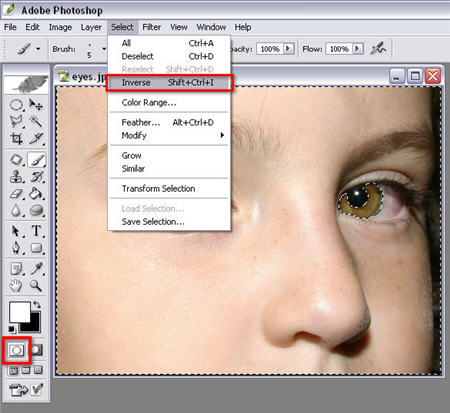Open the Filter menu

click(152, 27)
